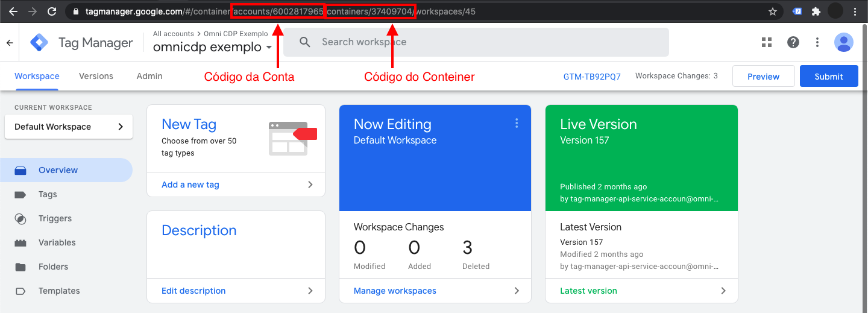The image size is (868, 313).
Task: Open the Google account avatar
Action: tap(844, 42)
